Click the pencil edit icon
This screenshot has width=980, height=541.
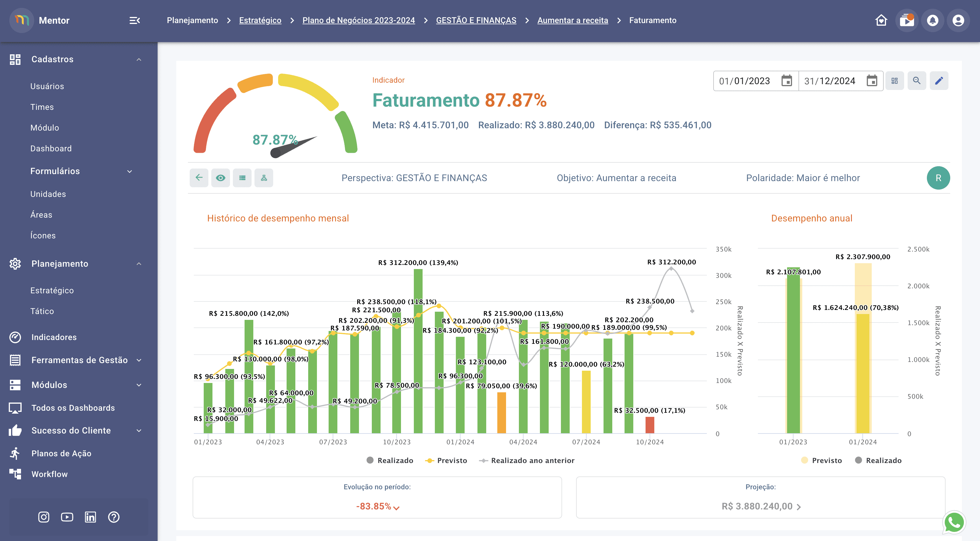tap(939, 81)
